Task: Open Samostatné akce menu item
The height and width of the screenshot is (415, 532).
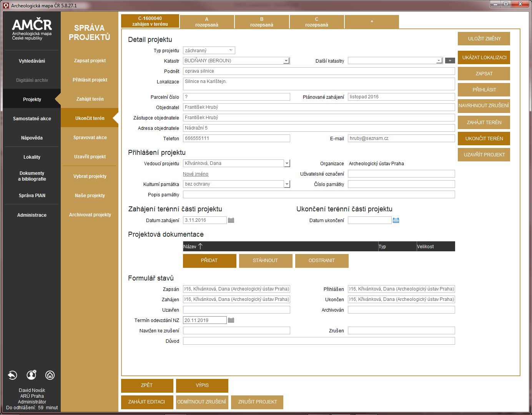Action: [x=32, y=118]
